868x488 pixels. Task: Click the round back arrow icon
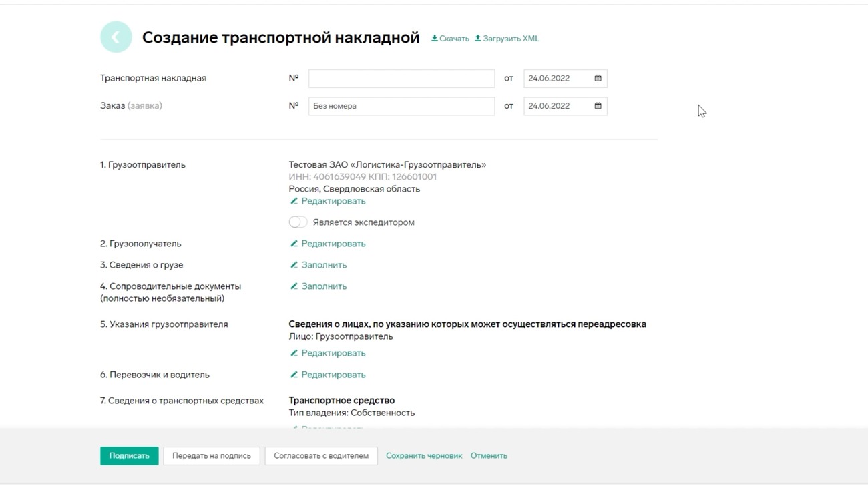tap(116, 37)
